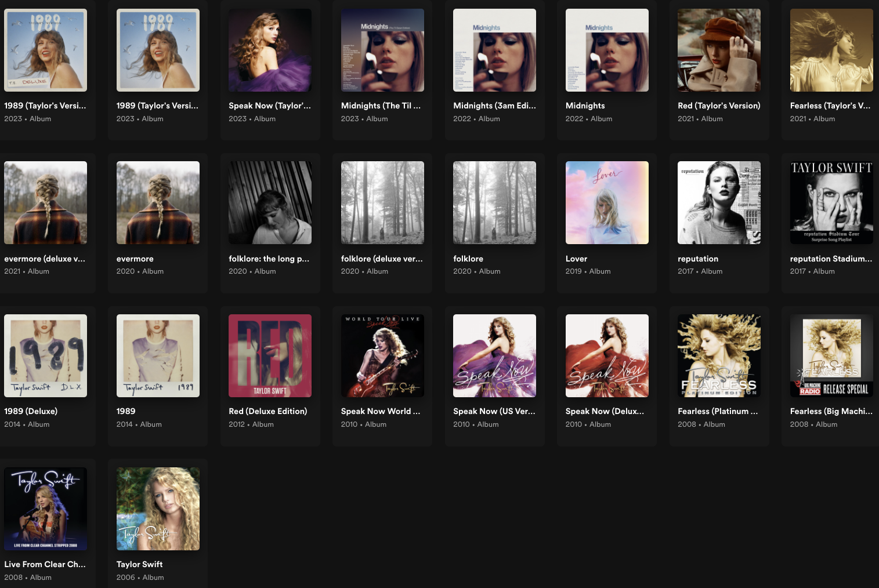Select the 2020 evermore album artwork
Screen dimensions: 879x588
158,202
